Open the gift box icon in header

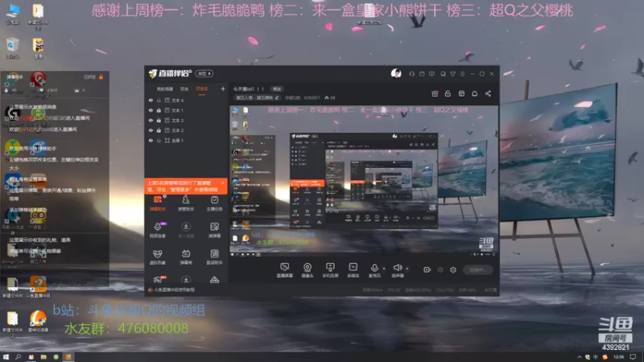click(435, 93)
